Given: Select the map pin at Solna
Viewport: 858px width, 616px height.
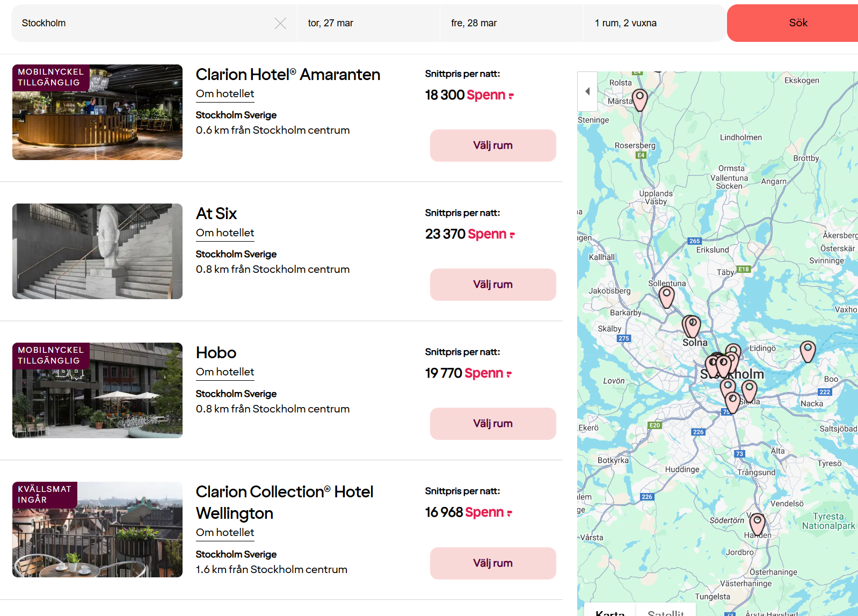Looking at the screenshot, I should [x=693, y=325].
